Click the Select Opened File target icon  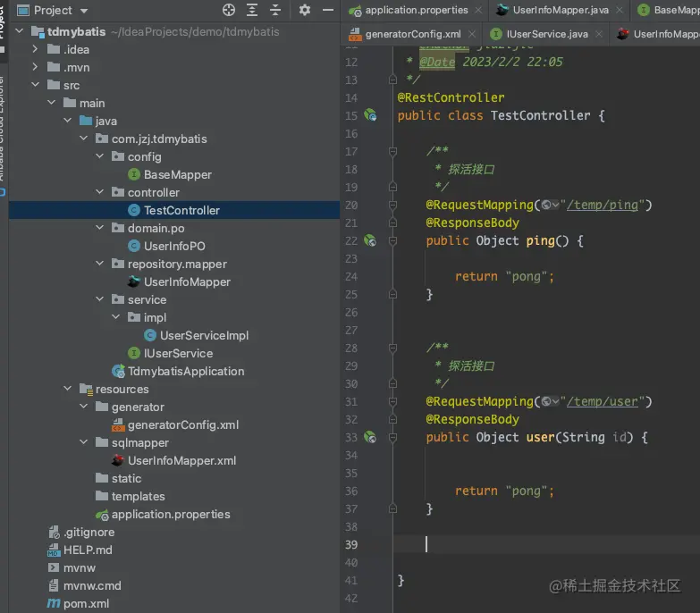pos(229,10)
